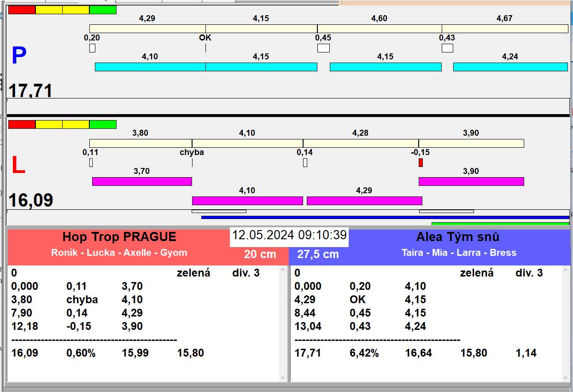The width and height of the screenshot is (573, 392).
Task: Click the magenta 3,70 run bar
Action: tap(142, 181)
